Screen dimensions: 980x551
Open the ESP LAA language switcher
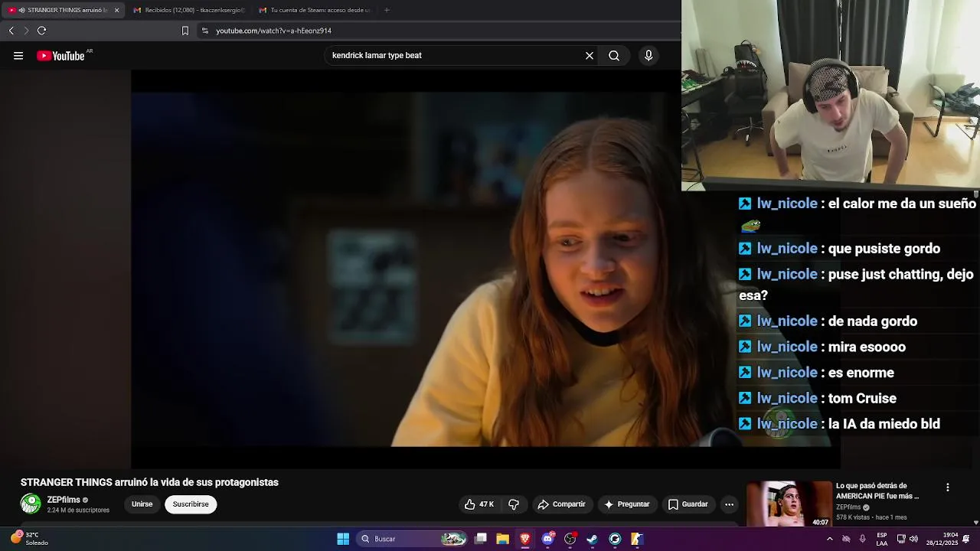(x=882, y=539)
